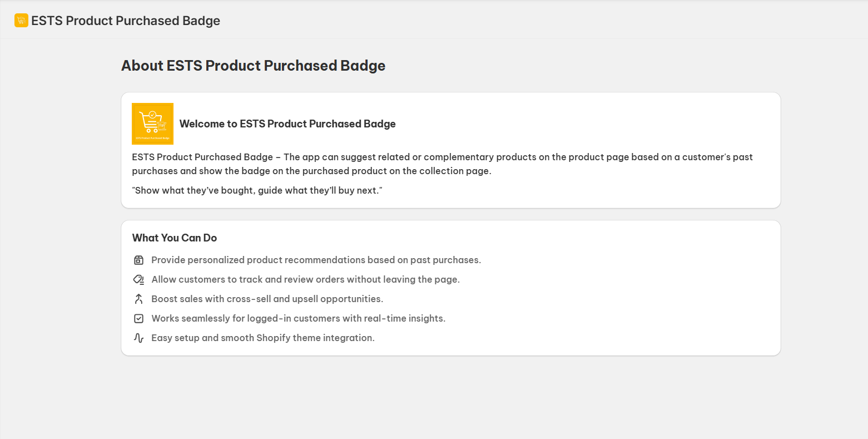
Task: Click the text about personalized product recommendations
Action: click(x=316, y=260)
